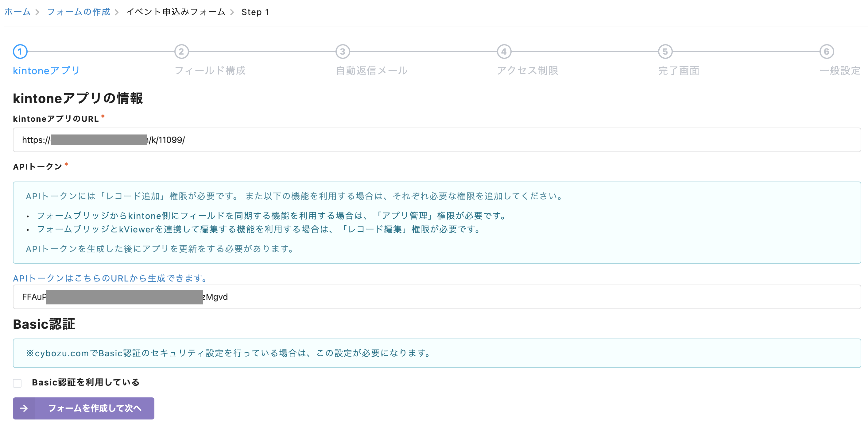Click arrow icon on create form button
The height and width of the screenshot is (425, 868).
pos(24,408)
